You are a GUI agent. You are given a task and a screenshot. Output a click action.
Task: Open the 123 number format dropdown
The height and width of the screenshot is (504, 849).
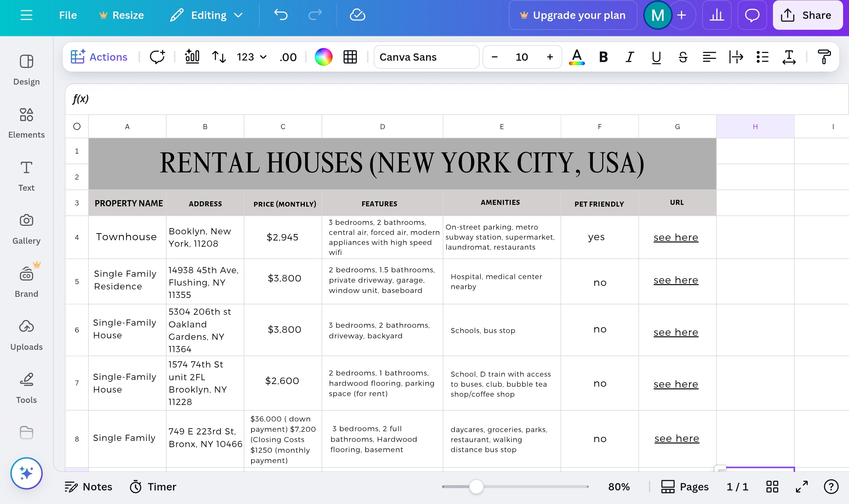coord(251,57)
